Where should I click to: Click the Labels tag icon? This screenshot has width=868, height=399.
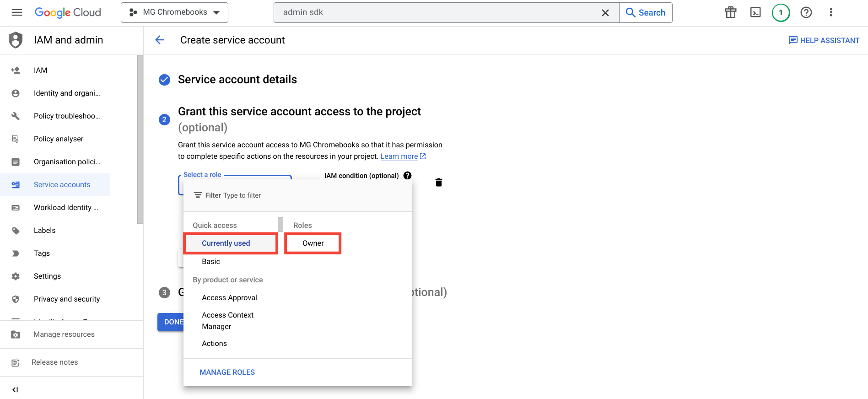pos(16,230)
